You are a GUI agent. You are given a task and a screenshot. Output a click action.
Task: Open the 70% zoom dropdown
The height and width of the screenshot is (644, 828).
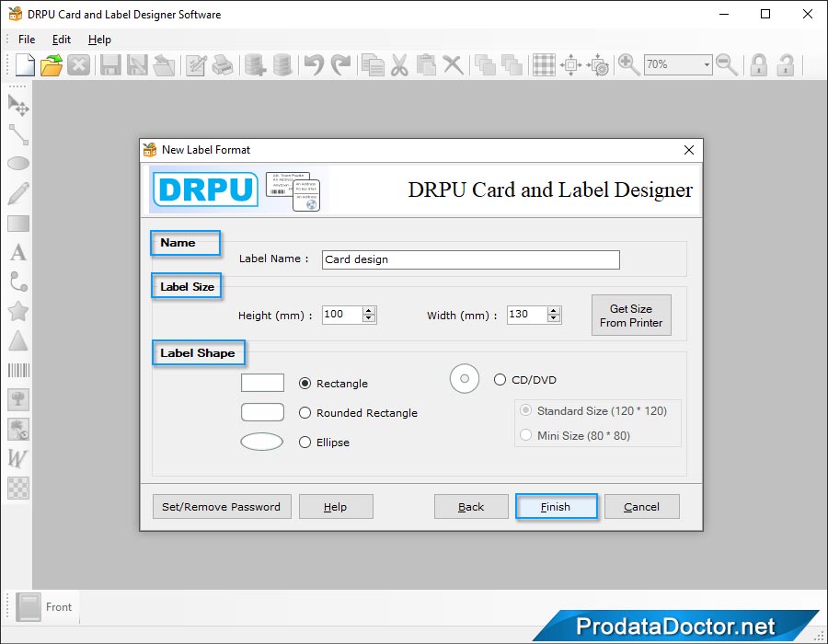[707, 65]
